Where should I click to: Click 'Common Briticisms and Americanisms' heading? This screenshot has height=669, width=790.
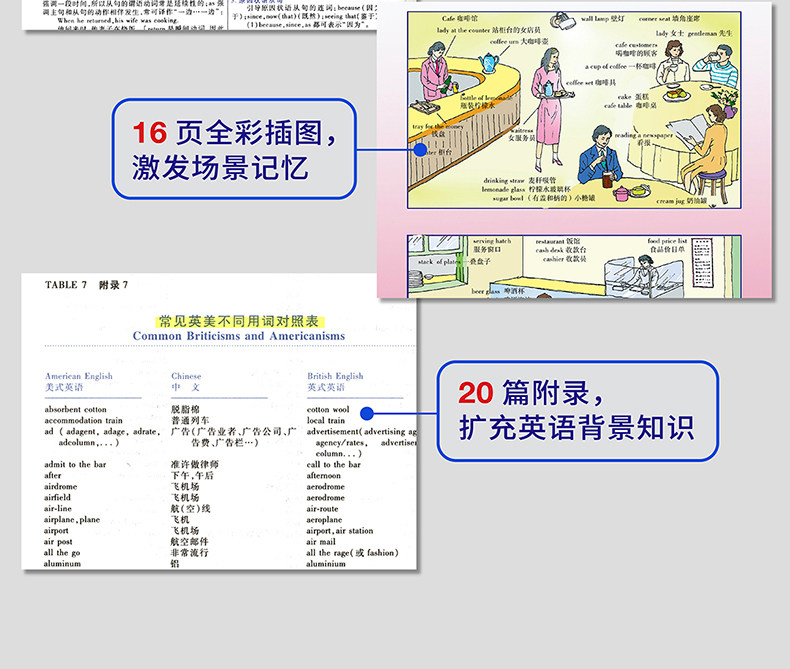pos(239,336)
